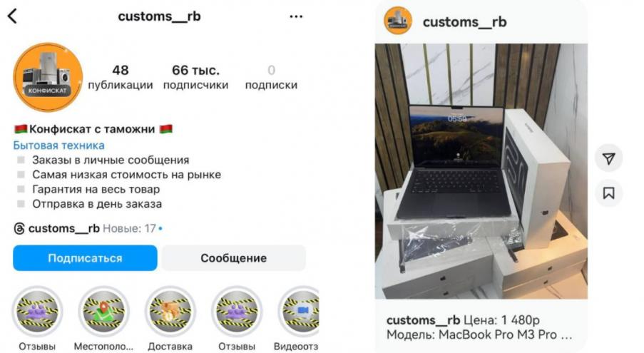The height and width of the screenshot is (353, 644).
Task: Tap the Сообщение message button
Action: pyautogui.click(x=233, y=258)
